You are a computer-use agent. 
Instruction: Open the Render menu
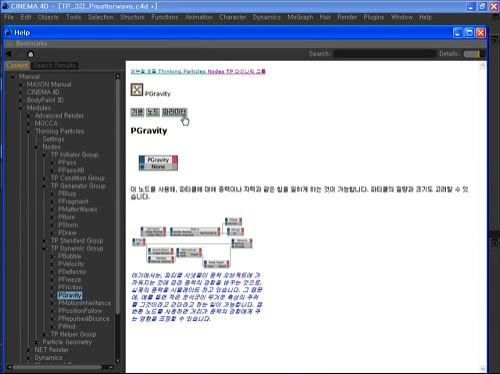point(347,17)
